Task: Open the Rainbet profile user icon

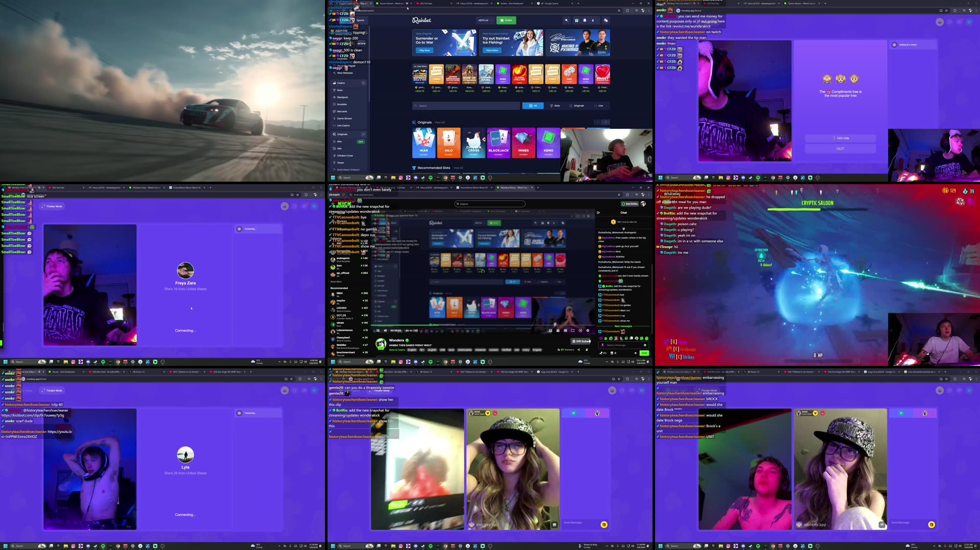Action: click(x=593, y=20)
